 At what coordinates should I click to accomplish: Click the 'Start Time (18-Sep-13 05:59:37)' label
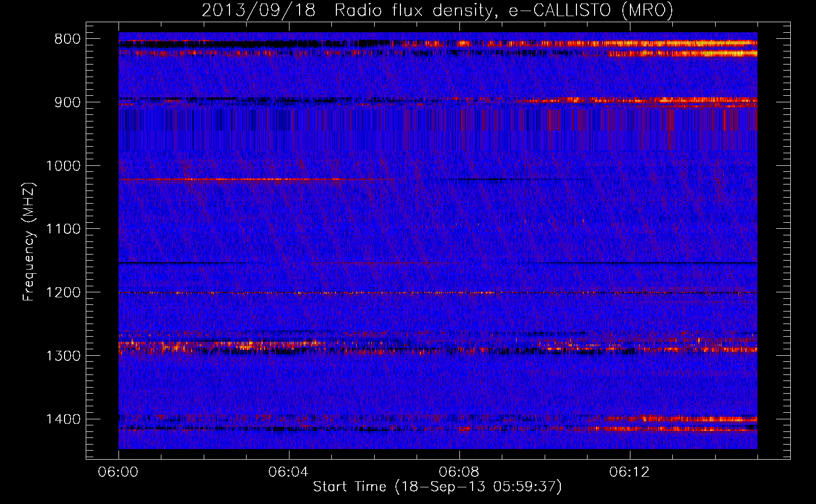437,487
